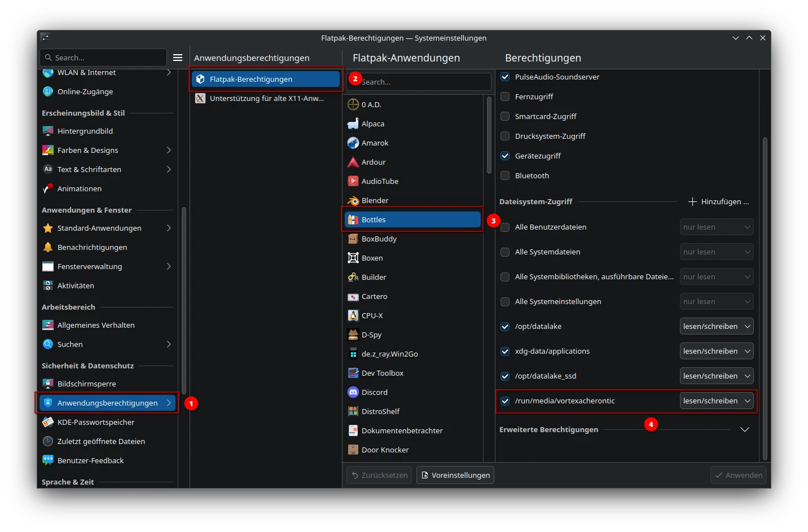Uncheck Gerätezugriff for Bottles
Viewport: 808px width, 532px height.
504,156
